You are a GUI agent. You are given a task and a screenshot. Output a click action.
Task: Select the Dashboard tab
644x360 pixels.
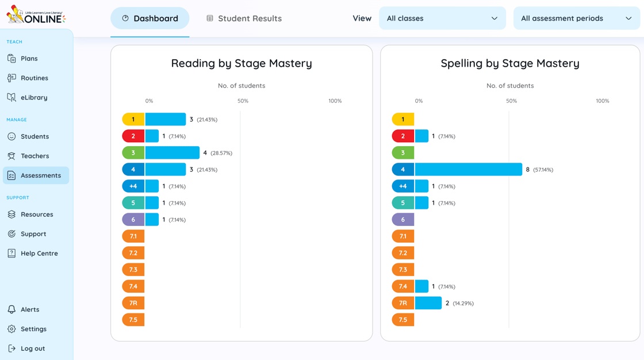(x=149, y=18)
